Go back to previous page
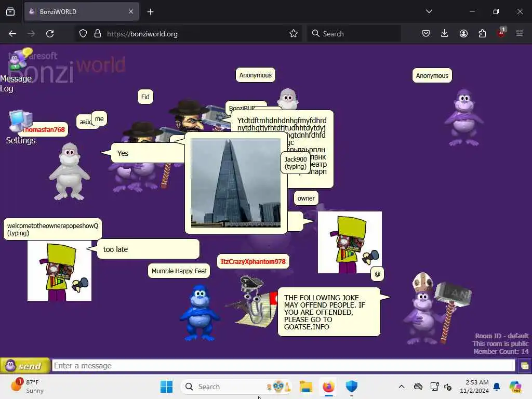Viewport: 532px width, 399px height. (x=12, y=34)
